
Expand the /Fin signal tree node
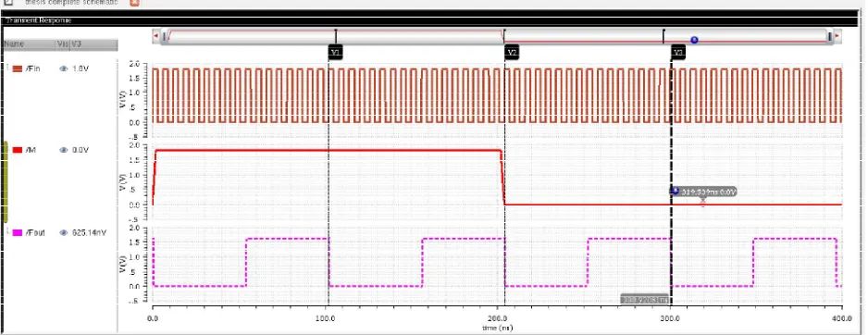(x=7, y=67)
